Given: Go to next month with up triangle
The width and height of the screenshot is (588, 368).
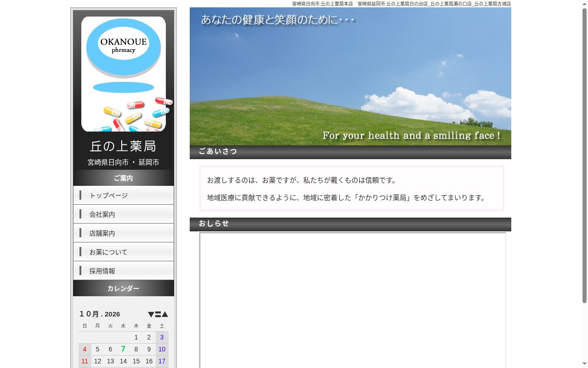Looking at the screenshot, I should pyautogui.click(x=165, y=315).
